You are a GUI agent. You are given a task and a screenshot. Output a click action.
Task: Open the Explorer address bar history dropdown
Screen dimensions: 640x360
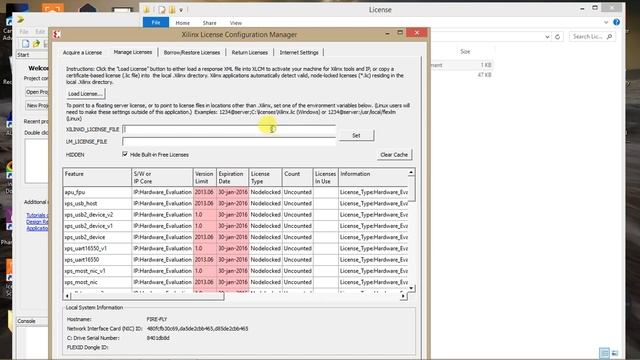(547, 37)
